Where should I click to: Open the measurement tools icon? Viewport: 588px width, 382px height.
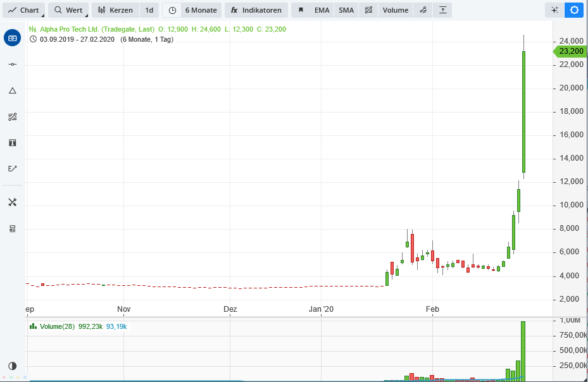click(13, 202)
